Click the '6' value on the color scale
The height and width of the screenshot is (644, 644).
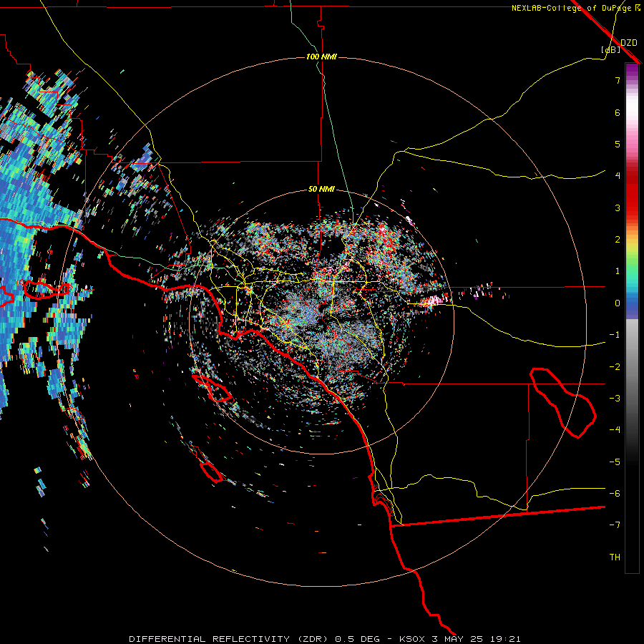618,112
